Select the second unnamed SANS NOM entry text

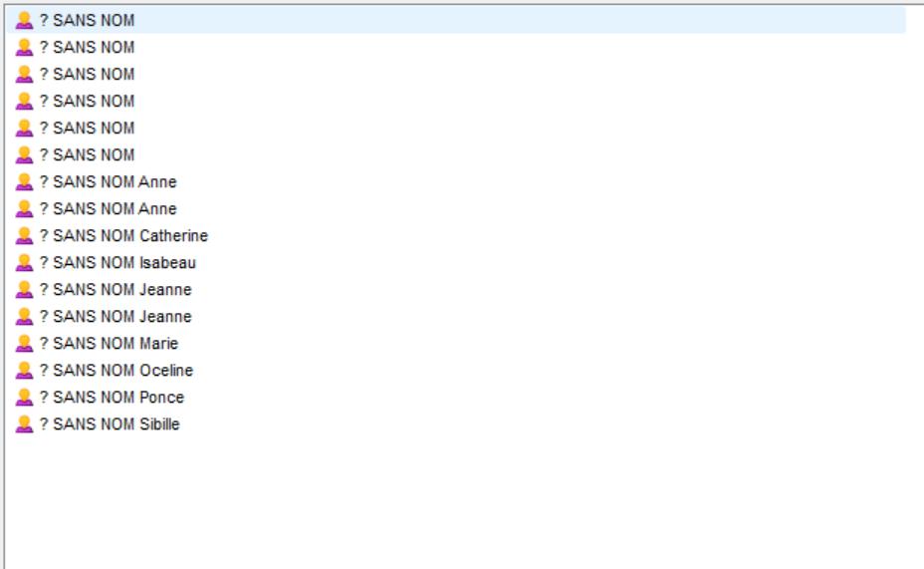point(87,48)
